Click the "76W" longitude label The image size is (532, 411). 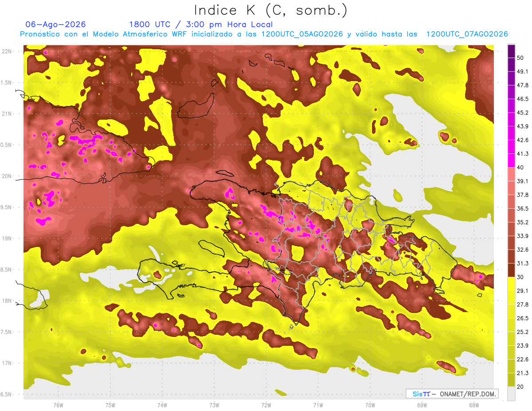click(x=58, y=405)
